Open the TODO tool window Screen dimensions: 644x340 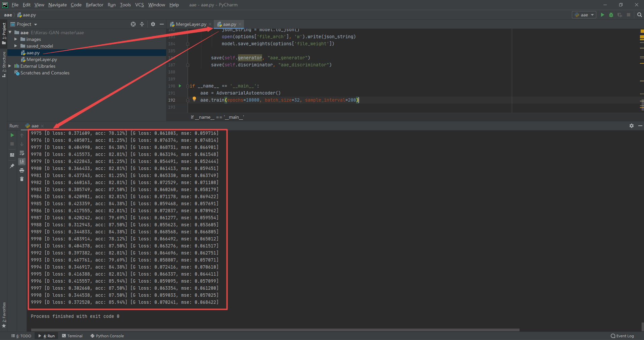(x=21, y=336)
